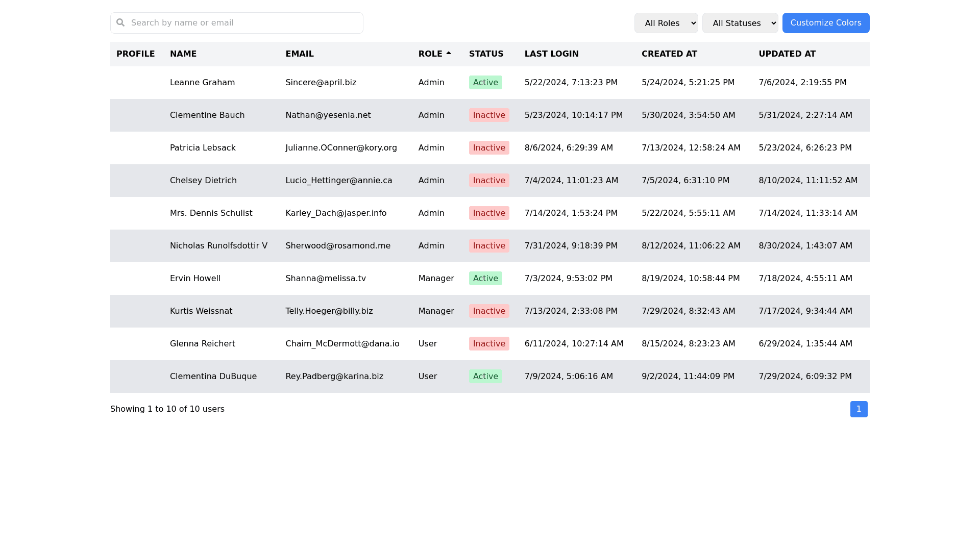Image resolution: width=980 pixels, height=551 pixels.
Task: Sort by the Last Login column header
Action: 551,54
